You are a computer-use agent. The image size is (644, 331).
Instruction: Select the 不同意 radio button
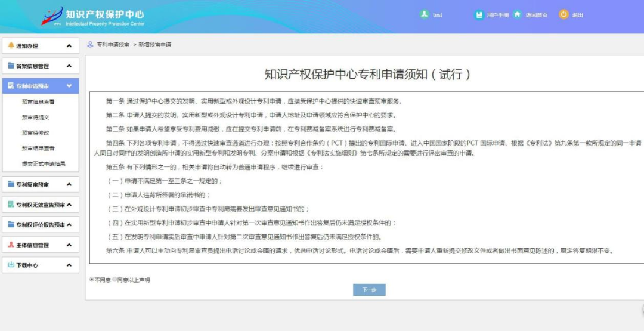tap(91, 279)
